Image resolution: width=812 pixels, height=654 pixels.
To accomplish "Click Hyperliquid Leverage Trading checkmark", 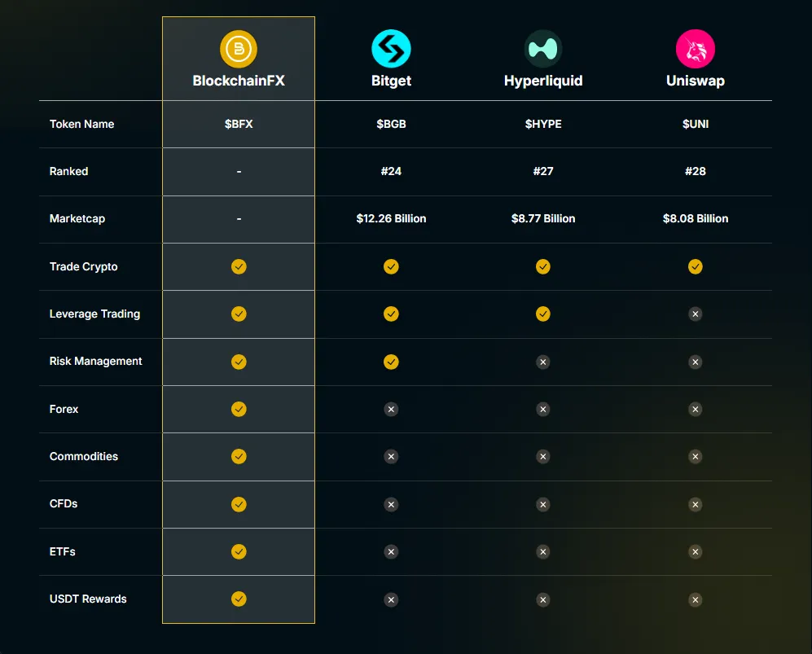I will tap(543, 314).
